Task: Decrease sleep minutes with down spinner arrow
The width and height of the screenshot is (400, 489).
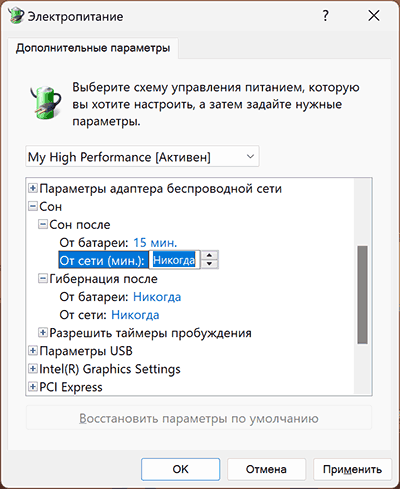Action: (x=209, y=264)
